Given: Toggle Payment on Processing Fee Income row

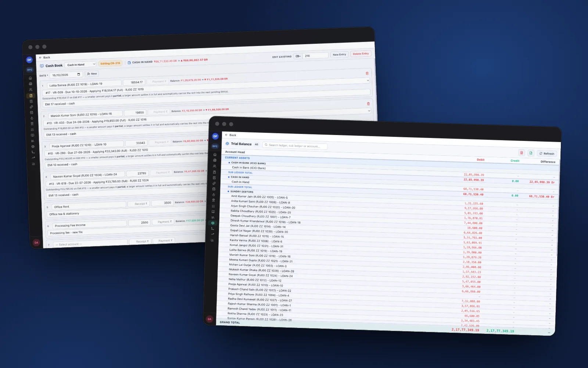Looking at the screenshot, I should coord(164,222).
